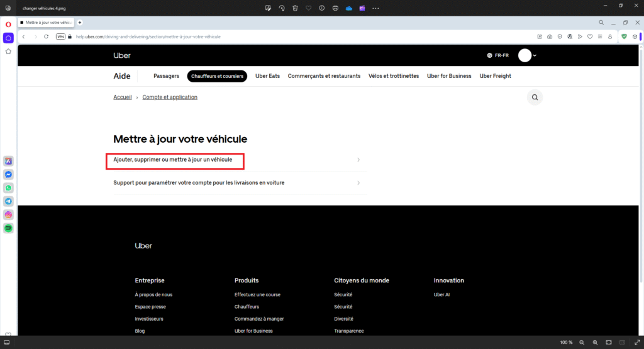Image resolution: width=644 pixels, height=349 pixels.
Task: Zoom in with the magnifier plus icon
Action: click(595, 343)
